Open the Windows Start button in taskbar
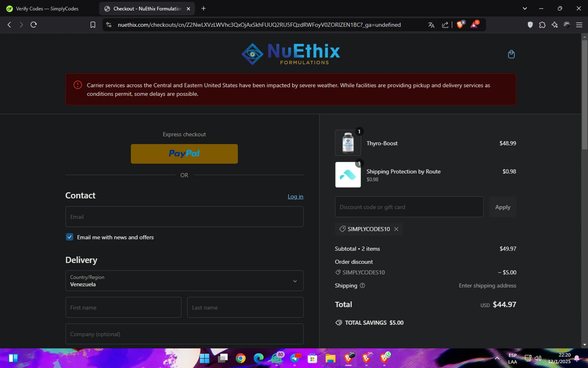 (205, 358)
